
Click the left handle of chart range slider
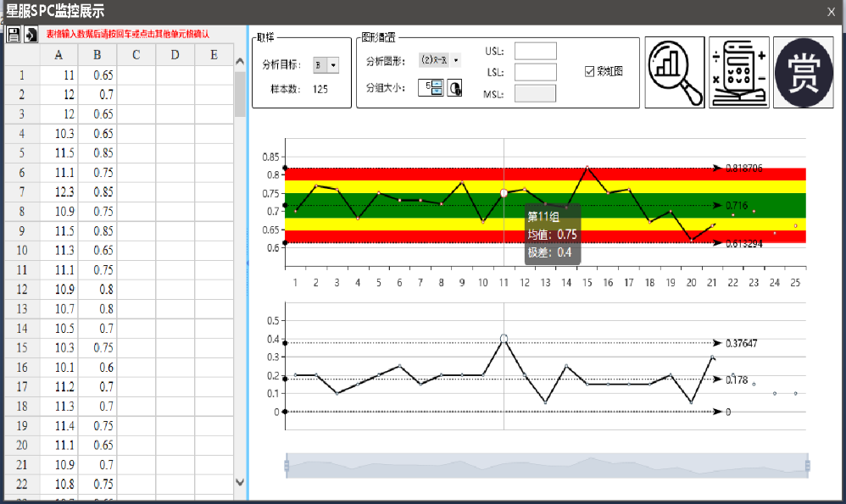287,465
